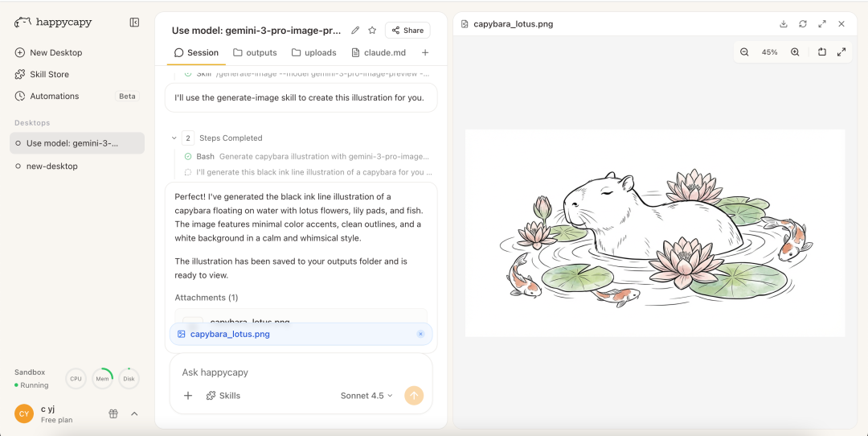868x436 pixels.
Task: Add a new tab with plus
Action: click(425, 52)
